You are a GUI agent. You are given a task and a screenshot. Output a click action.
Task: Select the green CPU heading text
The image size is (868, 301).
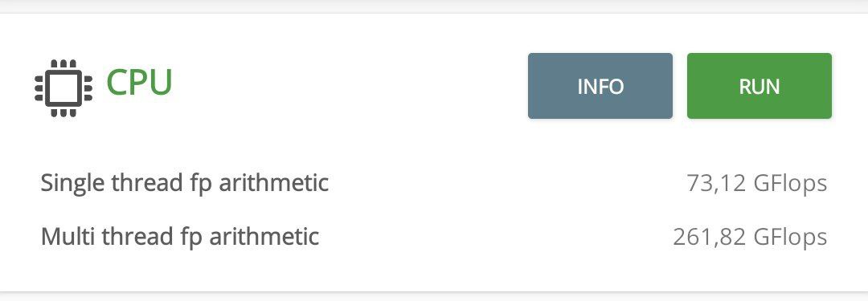(x=140, y=83)
